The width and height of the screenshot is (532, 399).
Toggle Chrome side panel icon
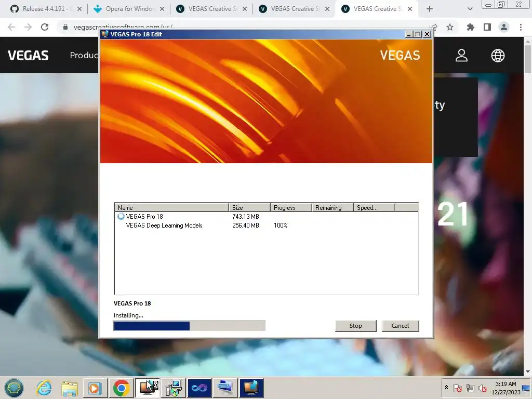tap(487, 27)
